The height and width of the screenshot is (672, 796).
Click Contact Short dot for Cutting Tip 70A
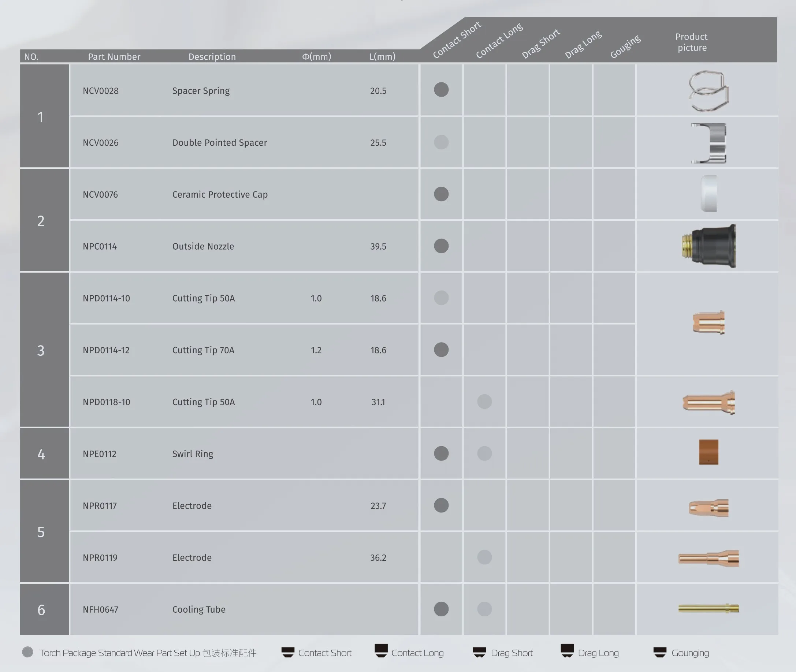pyautogui.click(x=441, y=349)
